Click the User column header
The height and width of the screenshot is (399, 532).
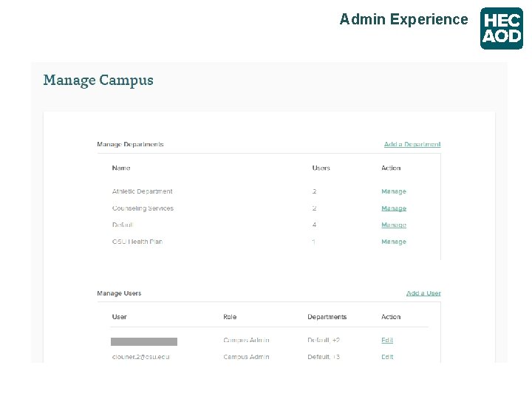tap(119, 317)
